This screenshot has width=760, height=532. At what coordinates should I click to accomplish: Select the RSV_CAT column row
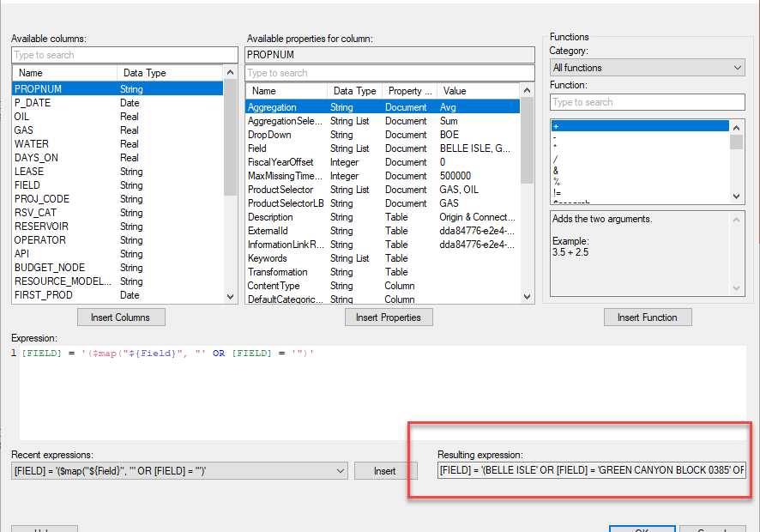[118, 213]
